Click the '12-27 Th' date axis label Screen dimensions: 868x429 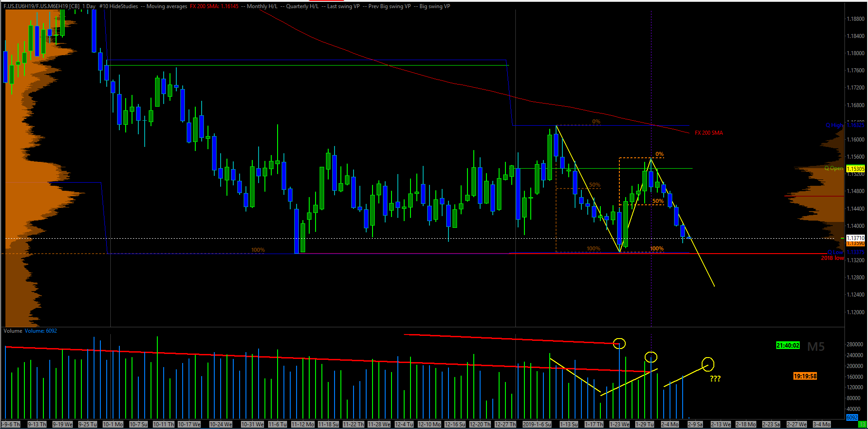pos(505,424)
